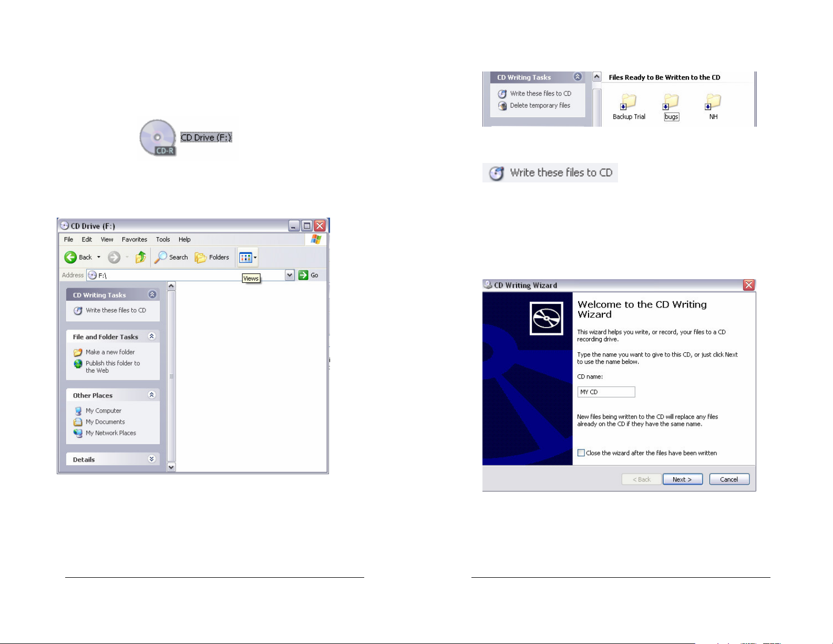The height and width of the screenshot is (644, 833).
Task: Click Next in CD Writing Wizard
Action: (682, 479)
